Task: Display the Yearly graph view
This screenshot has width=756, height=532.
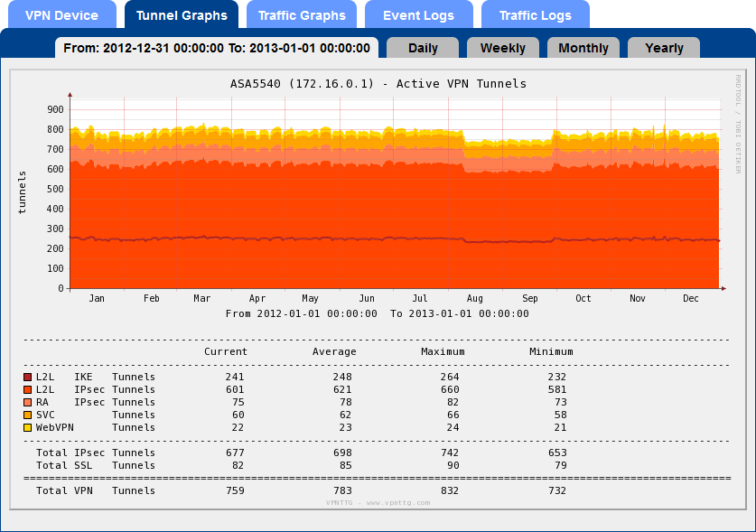Action: [664, 48]
